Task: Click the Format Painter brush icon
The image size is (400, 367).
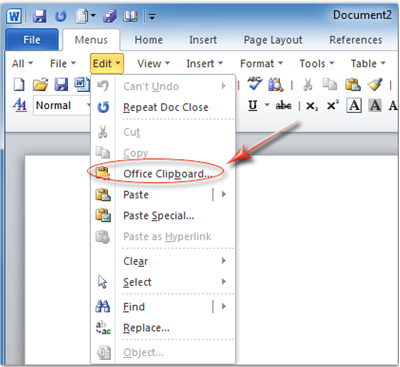Action: pyautogui.click(x=375, y=85)
